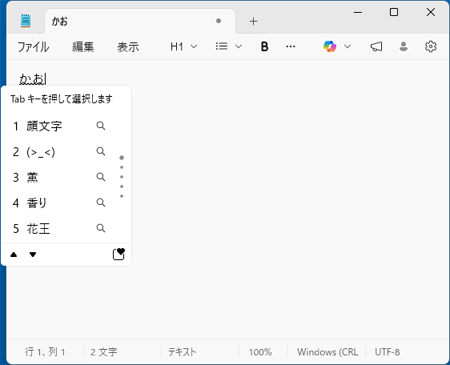Expand the list style dropdown chevron
Screen dimensions: 450x365
pyautogui.click(x=238, y=47)
